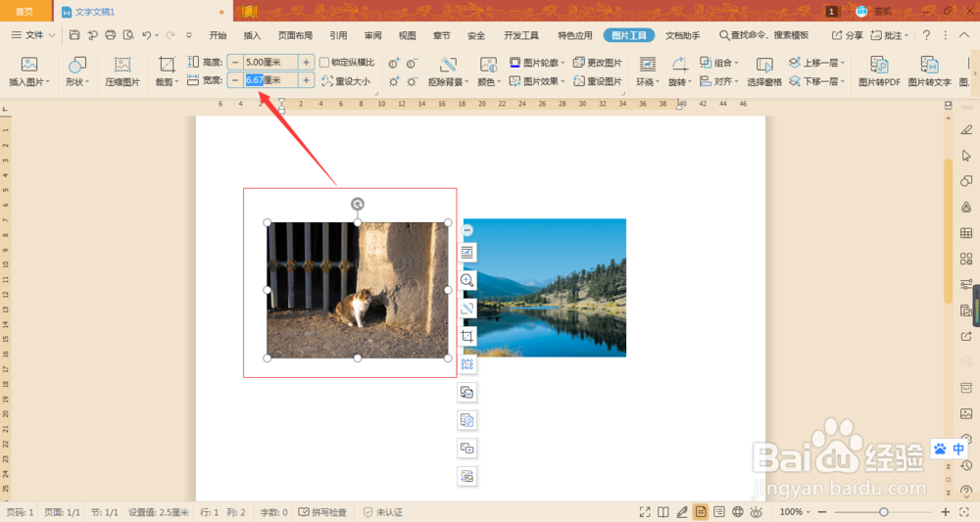Expand Picture Outline (图片轮廓) dropdown
The width and height of the screenshot is (980, 522).
pyautogui.click(x=537, y=63)
